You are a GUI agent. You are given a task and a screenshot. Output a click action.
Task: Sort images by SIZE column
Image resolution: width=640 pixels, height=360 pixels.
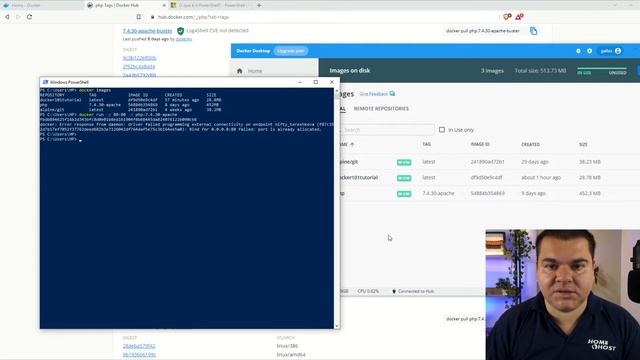583,144
